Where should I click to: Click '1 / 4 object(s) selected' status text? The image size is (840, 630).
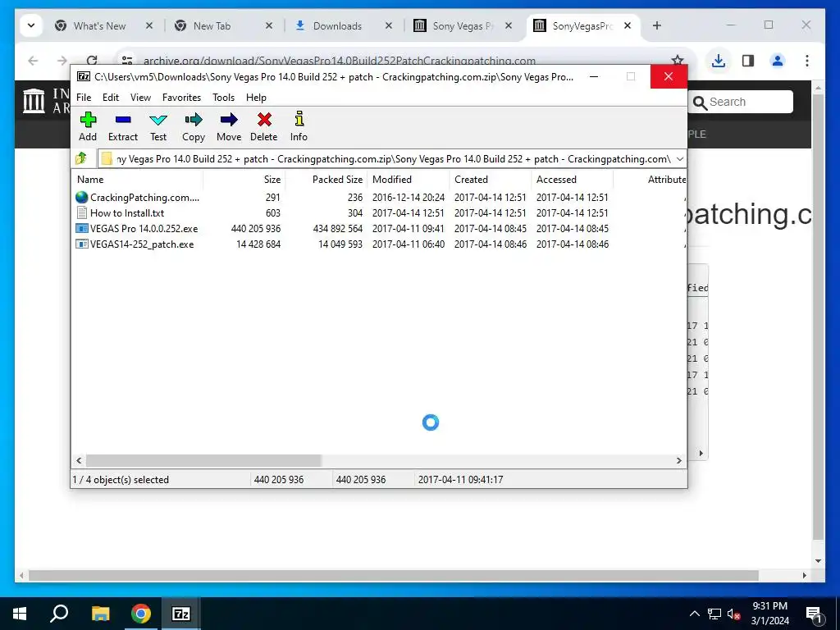click(x=121, y=479)
